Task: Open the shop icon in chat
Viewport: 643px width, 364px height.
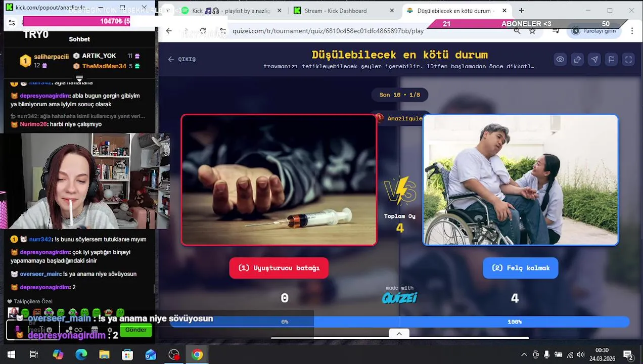Action: coord(95,330)
